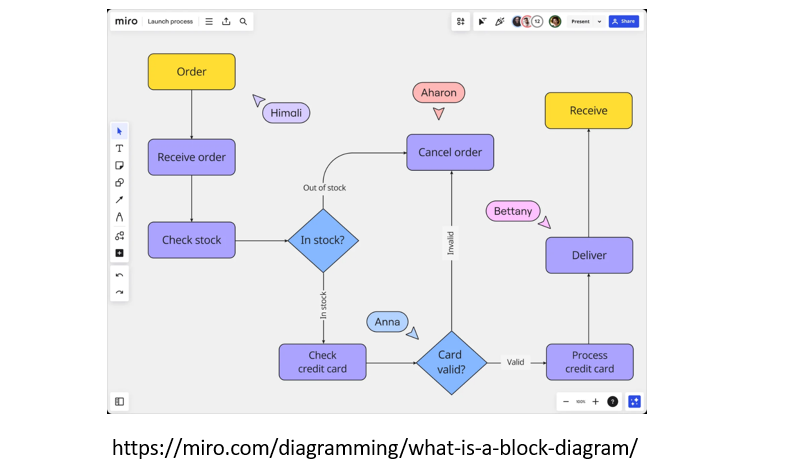Click the Present button
This screenshot has width=801, height=472.
coord(580,21)
